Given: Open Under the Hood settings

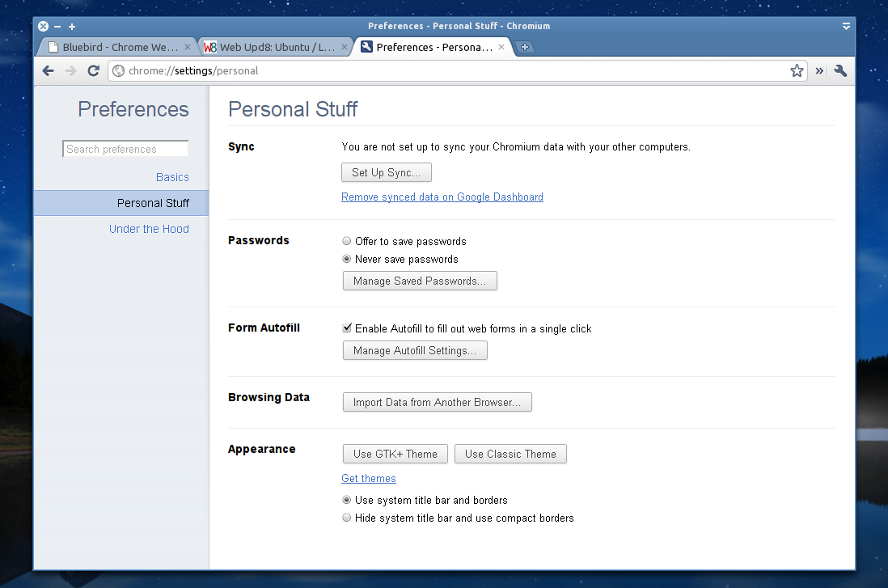Looking at the screenshot, I should pos(149,229).
